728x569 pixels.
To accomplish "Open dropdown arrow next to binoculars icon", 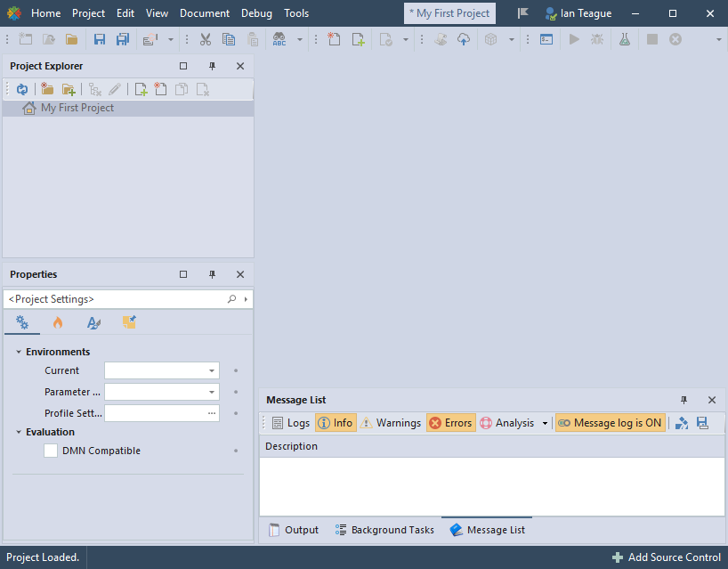I will 300,39.
